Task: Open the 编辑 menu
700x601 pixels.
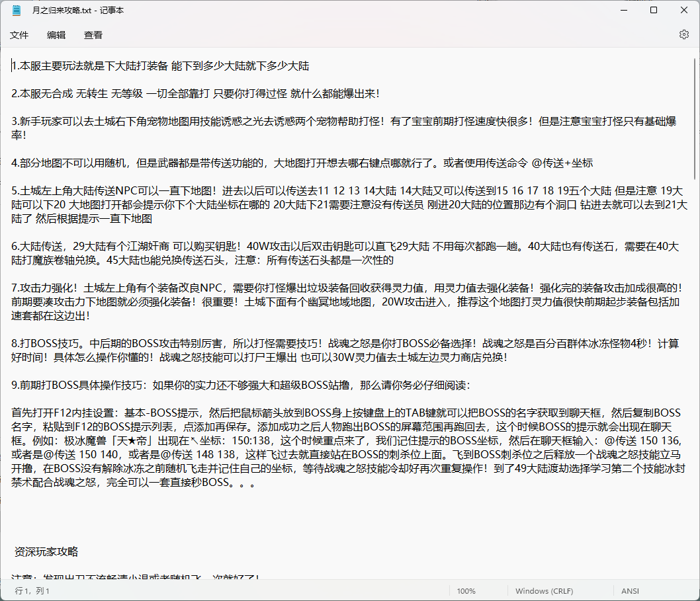Action: click(x=56, y=35)
